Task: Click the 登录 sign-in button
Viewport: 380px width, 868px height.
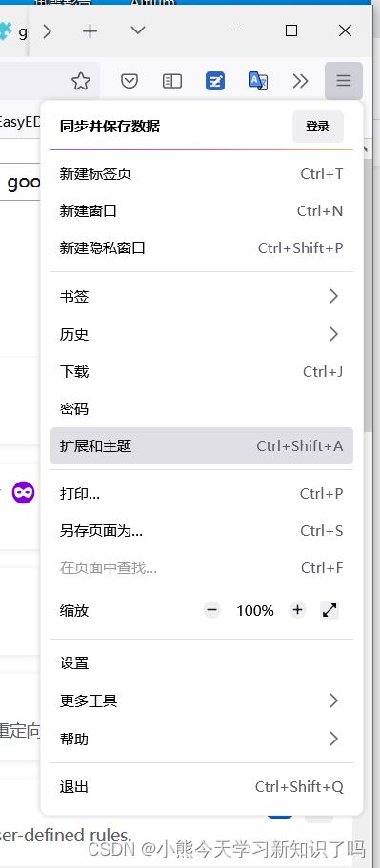Action: click(318, 127)
